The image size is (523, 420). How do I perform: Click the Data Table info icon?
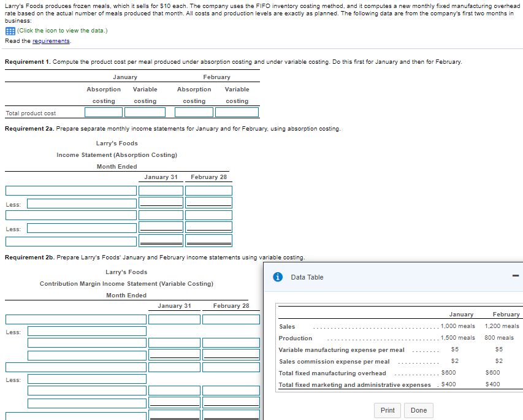278,277
